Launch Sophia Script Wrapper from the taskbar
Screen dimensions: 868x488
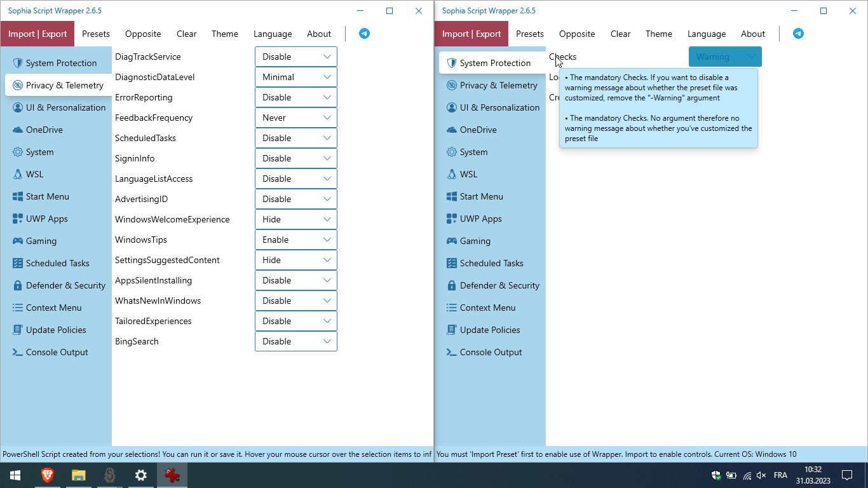pyautogui.click(x=172, y=475)
